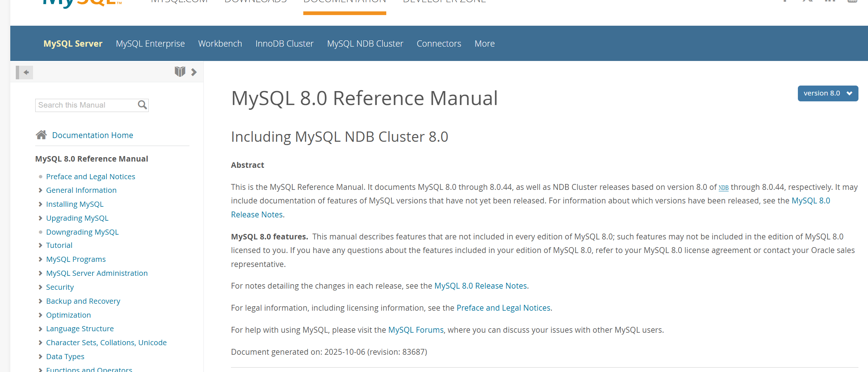
Task: Select the MySQL Server tab
Action: click(73, 44)
